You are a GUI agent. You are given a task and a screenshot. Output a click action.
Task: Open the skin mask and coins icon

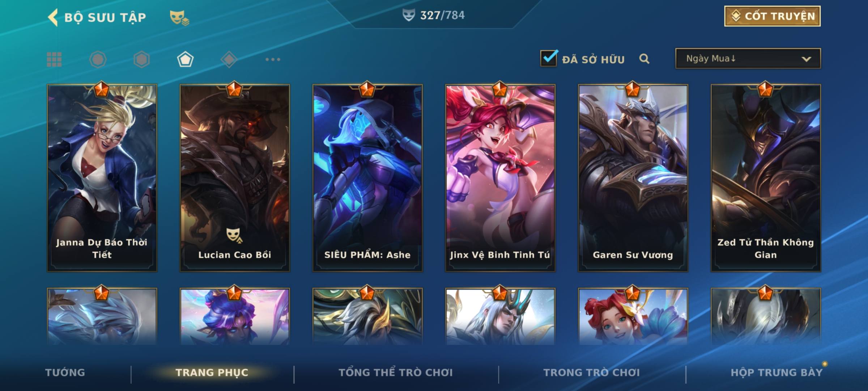point(179,18)
